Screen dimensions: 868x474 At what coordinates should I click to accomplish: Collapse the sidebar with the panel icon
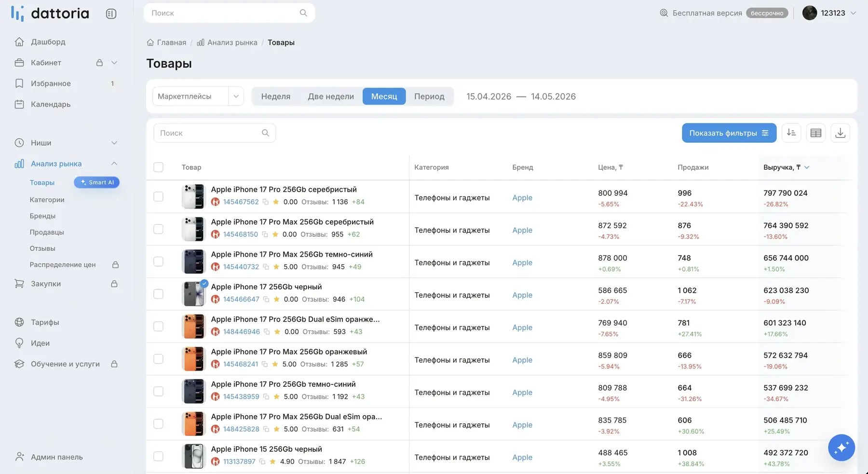point(111,14)
